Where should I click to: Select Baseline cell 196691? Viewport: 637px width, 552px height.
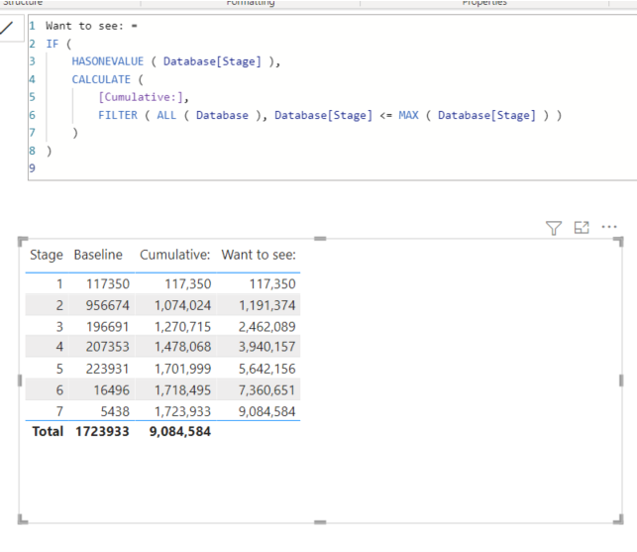point(108,327)
